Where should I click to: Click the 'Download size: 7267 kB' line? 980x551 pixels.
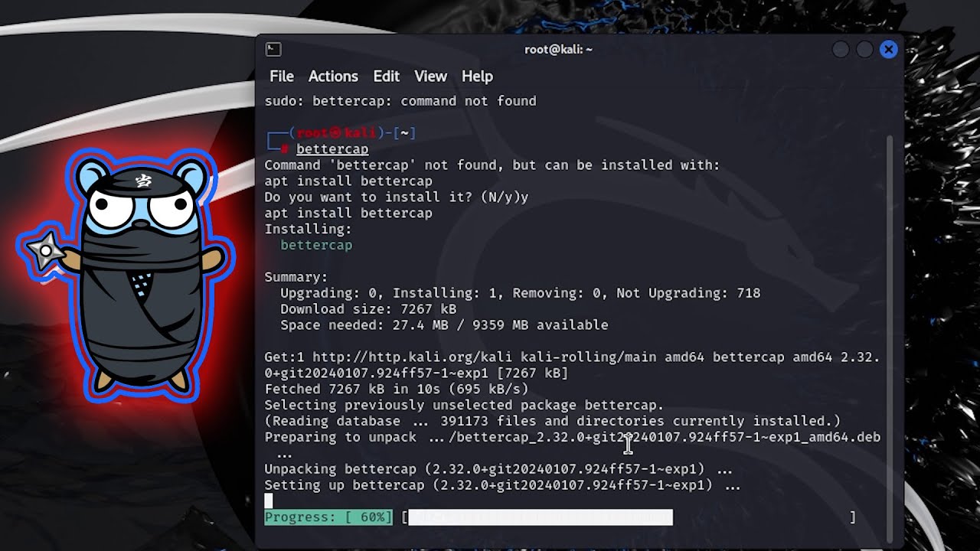368,309
